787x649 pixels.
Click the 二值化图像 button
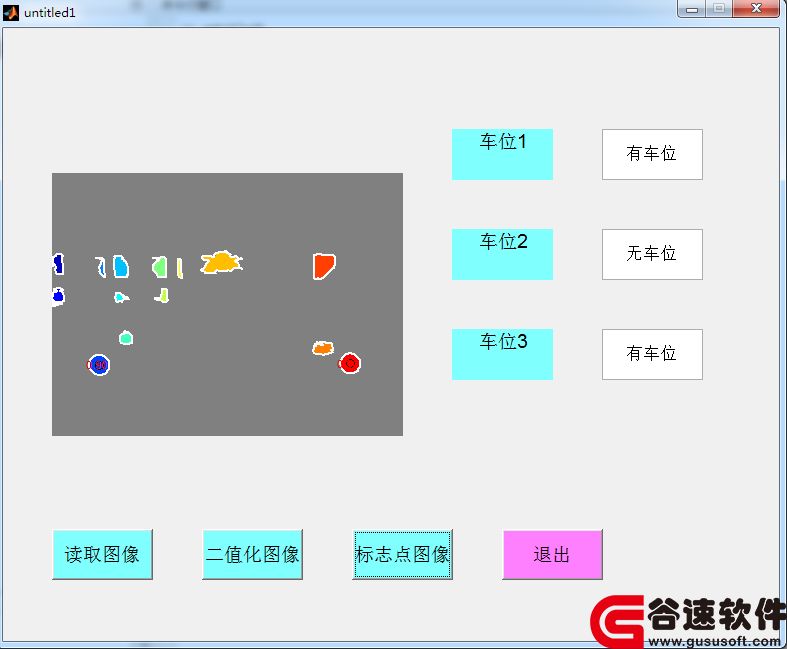pos(252,555)
